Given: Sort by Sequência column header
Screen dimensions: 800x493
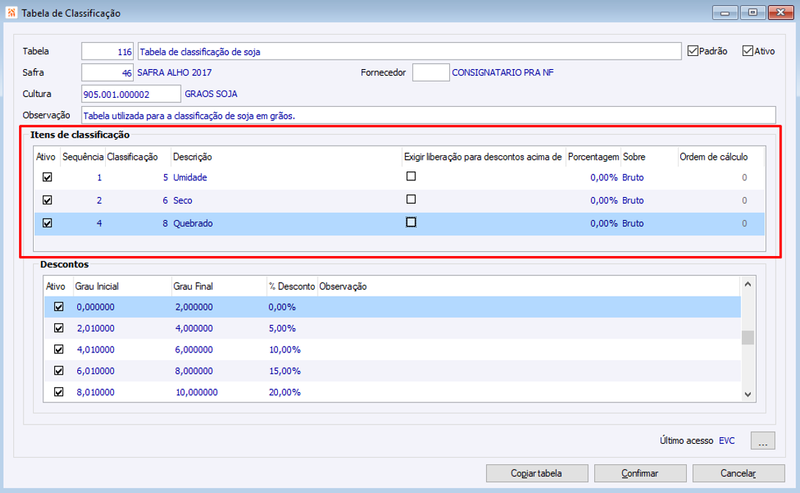Looking at the screenshot, I should click(83, 157).
